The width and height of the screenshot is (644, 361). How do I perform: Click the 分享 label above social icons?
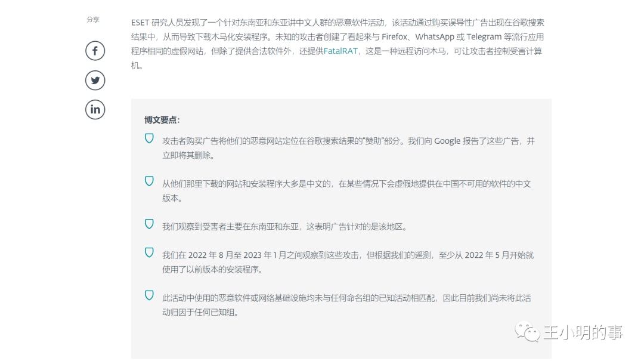(x=93, y=19)
